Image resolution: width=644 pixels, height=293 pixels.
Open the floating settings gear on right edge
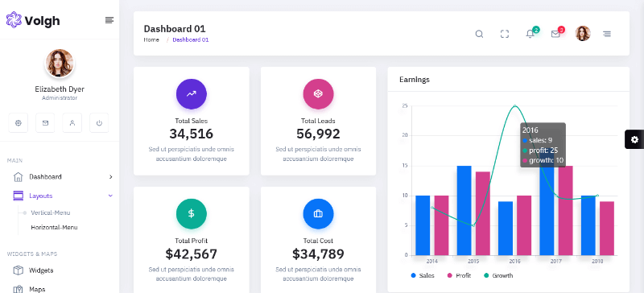point(634,140)
